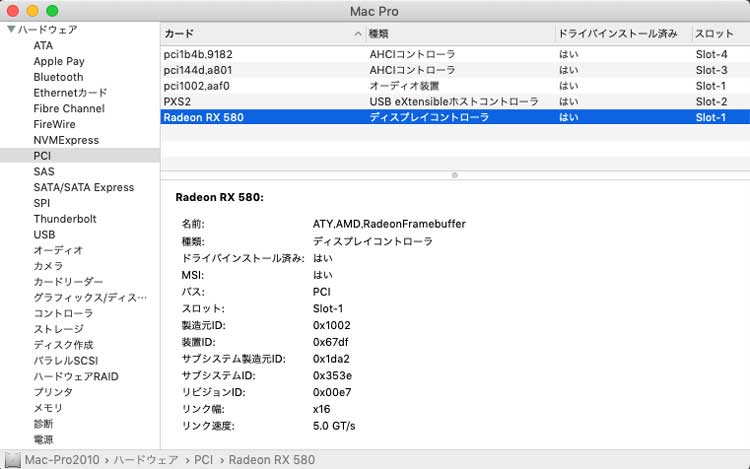
Task: Select ATA in the sidebar
Action: coord(43,45)
